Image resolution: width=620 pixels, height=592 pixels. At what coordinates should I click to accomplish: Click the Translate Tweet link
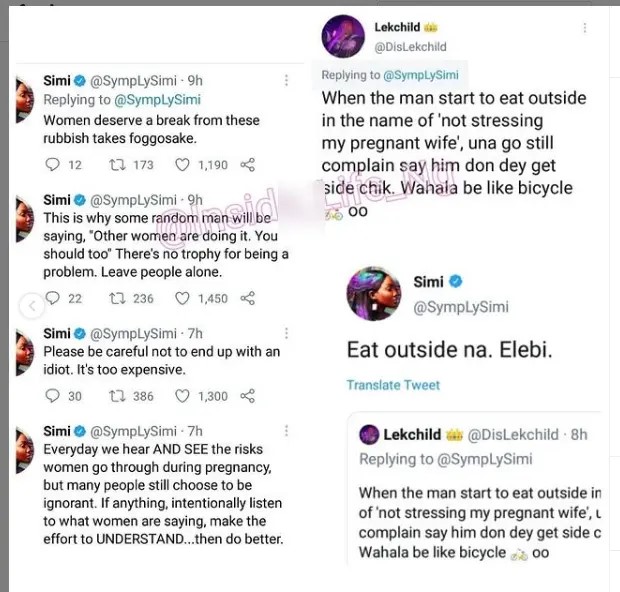[393, 385]
